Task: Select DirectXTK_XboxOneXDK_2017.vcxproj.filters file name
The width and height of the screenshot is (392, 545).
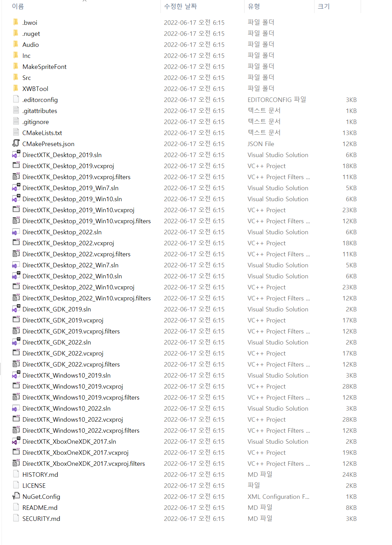Action: (x=84, y=464)
